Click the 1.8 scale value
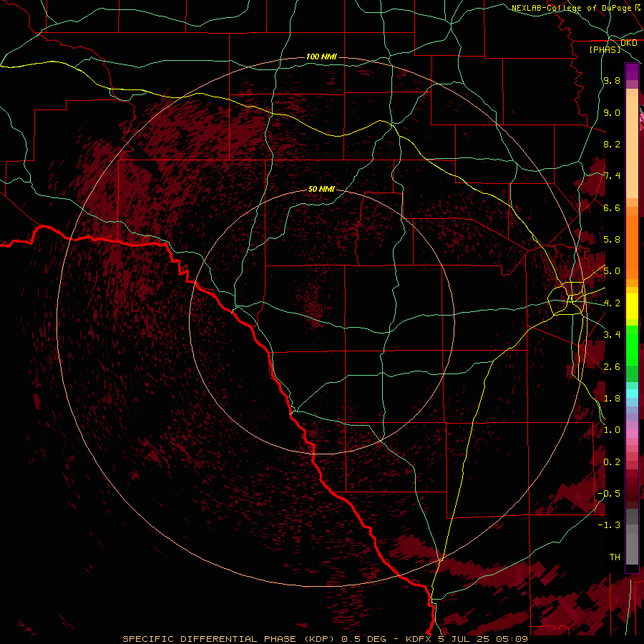Screen dimensions: 644x644 pyautogui.click(x=612, y=399)
